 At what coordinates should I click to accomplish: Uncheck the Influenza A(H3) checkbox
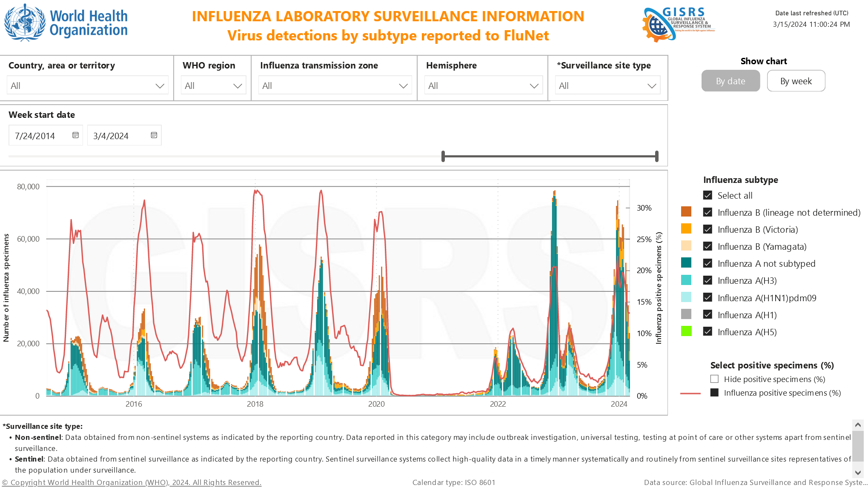[x=708, y=280]
